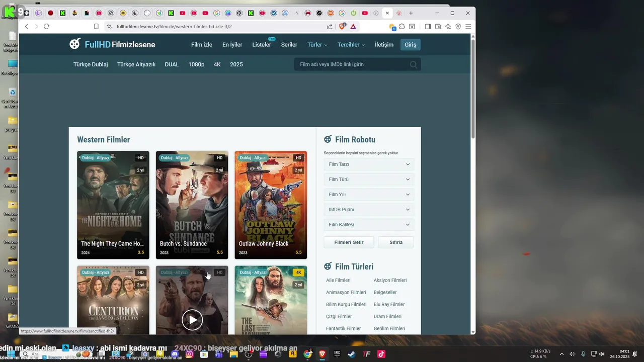
Task: Open the extensions puzzle icon
Action: tap(402, 27)
